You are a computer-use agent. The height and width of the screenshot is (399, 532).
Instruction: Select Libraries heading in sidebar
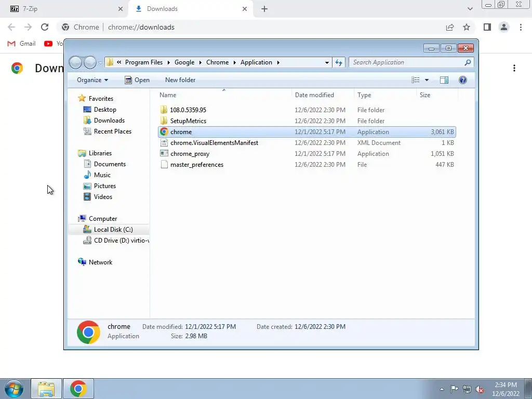click(x=100, y=153)
